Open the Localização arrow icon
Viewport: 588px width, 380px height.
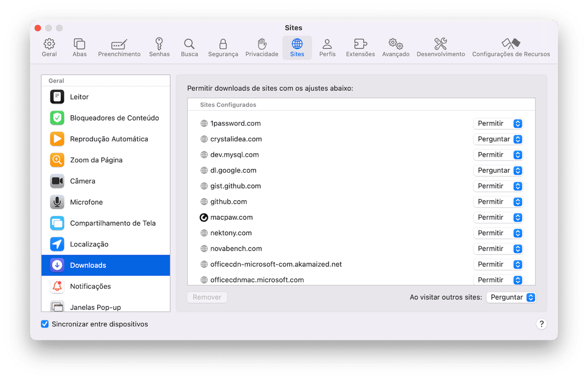(x=57, y=244)
